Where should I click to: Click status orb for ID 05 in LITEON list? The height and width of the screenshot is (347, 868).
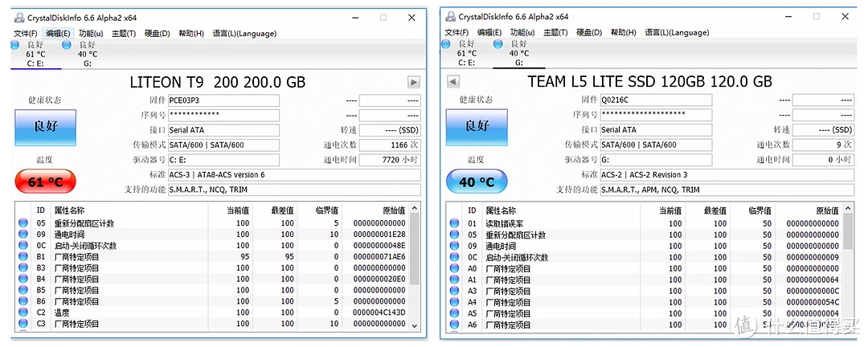click(x=23, y=223)
